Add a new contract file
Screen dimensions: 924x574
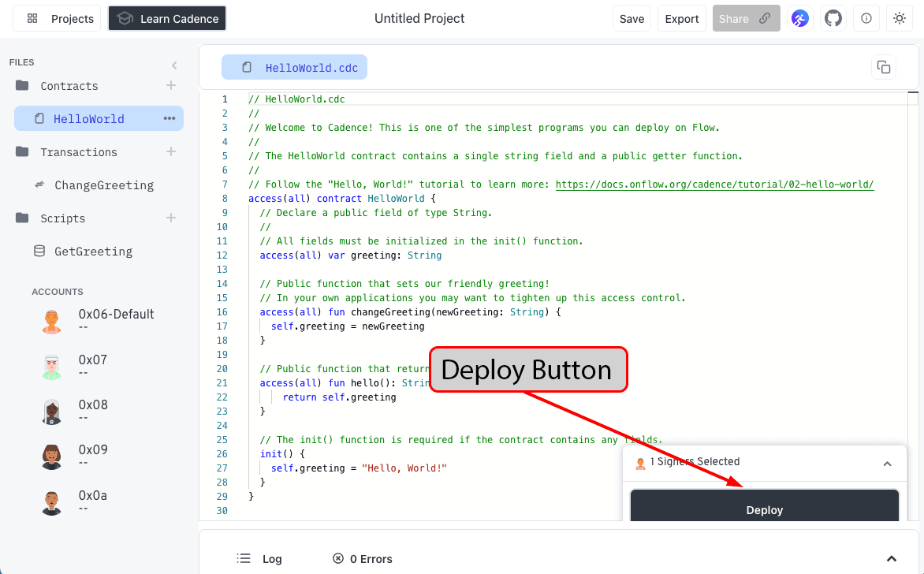(x=171, y=85)
